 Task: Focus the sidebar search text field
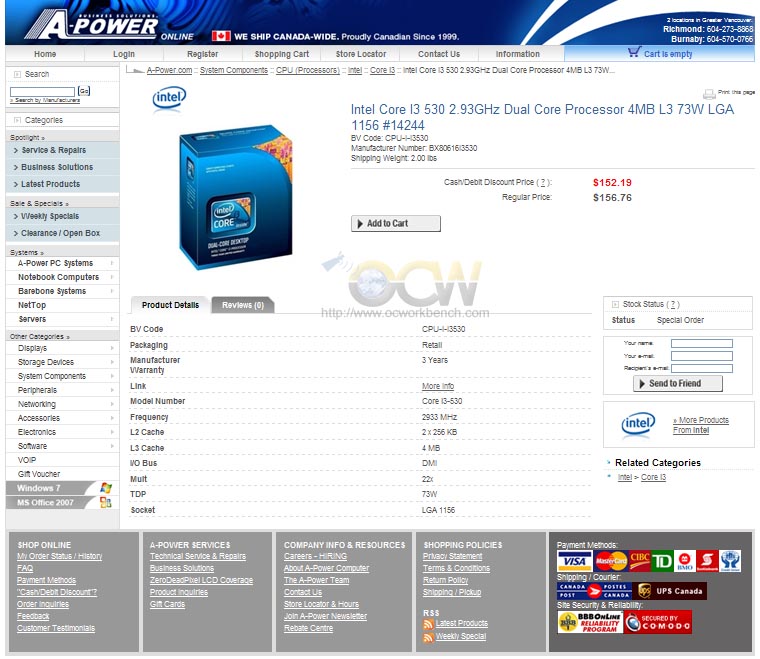[43, 92]
